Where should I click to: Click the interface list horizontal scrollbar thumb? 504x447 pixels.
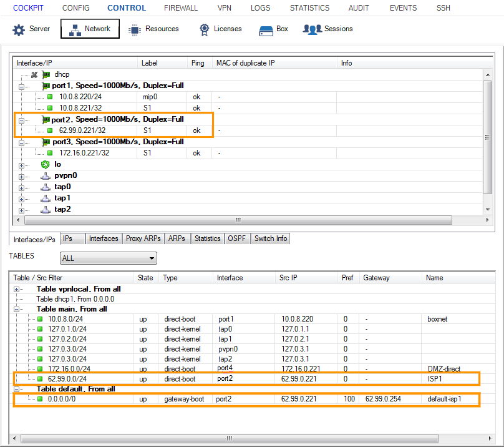[238, 220]
